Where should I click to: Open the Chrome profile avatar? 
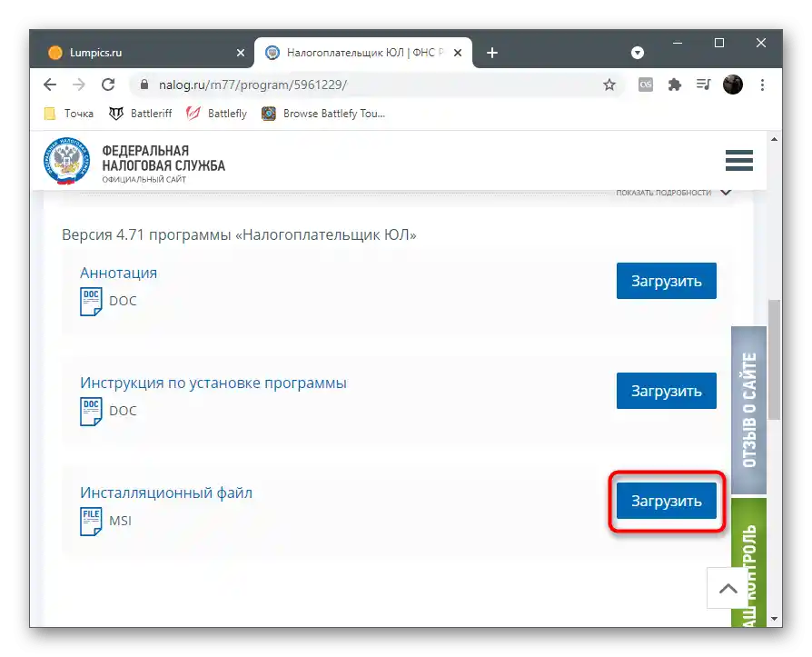(x=733, y=85)
